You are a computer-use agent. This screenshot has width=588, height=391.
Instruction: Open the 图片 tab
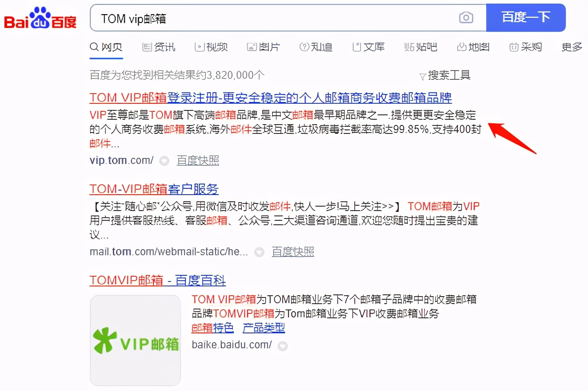263,47
